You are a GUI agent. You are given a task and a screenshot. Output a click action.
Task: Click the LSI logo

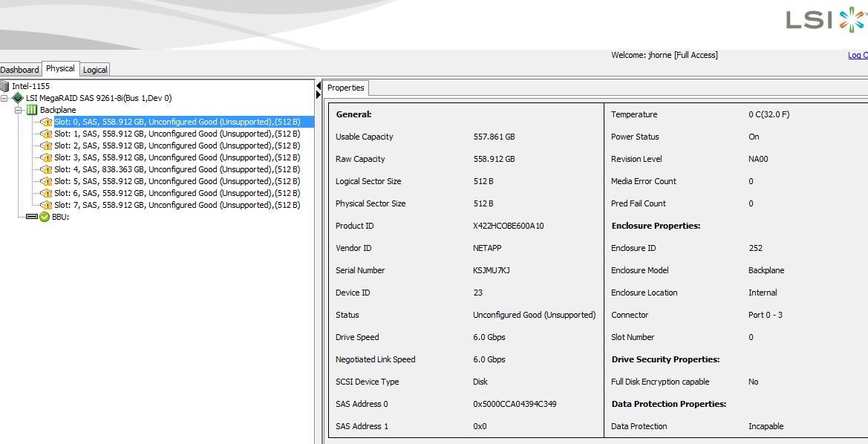click(826, 20)
